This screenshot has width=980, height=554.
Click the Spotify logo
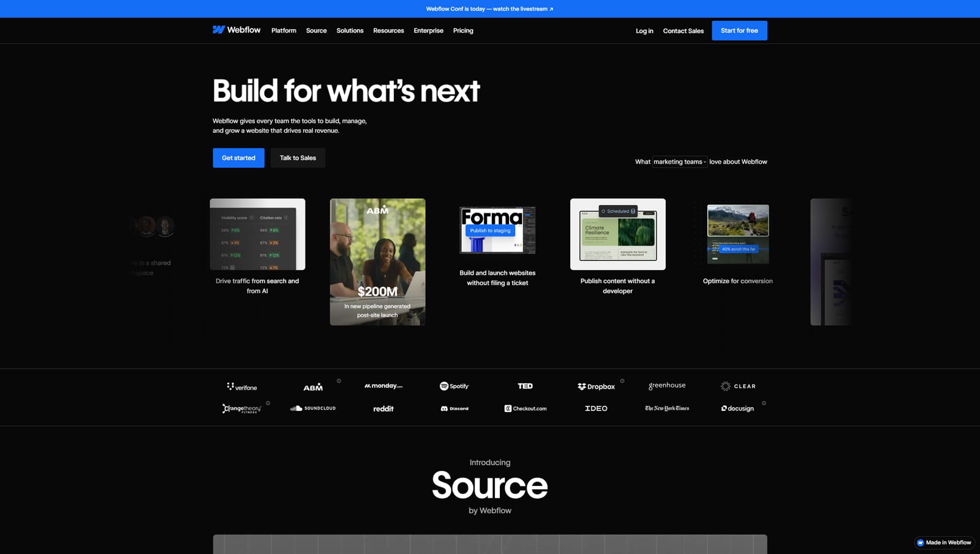(454, 386)
